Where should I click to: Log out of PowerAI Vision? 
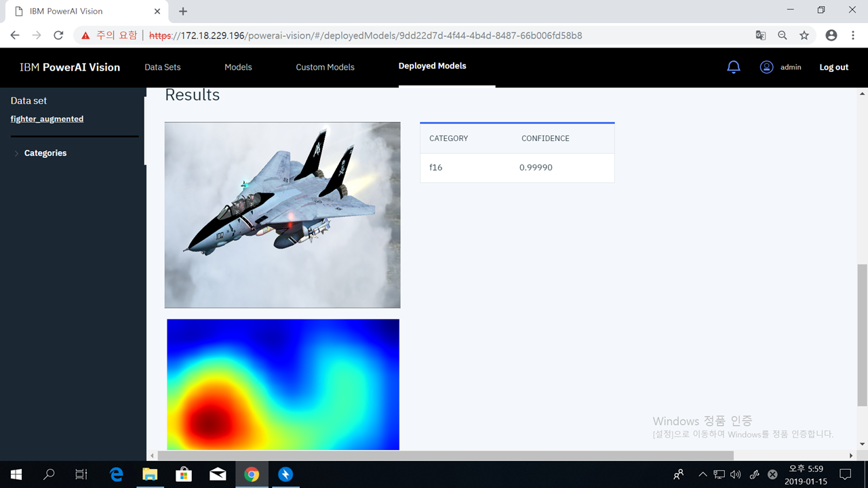click(x=833, y=67)
